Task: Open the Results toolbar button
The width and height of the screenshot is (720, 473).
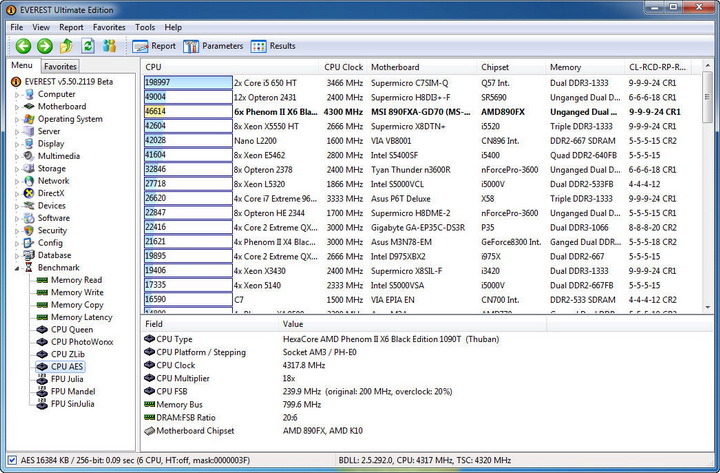Action: coord(273,46)
